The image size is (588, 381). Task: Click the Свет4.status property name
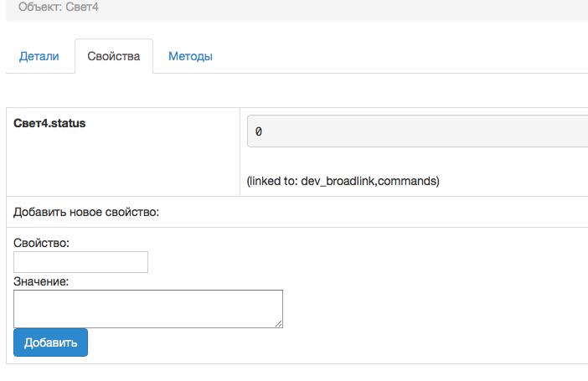coord(49,123)
